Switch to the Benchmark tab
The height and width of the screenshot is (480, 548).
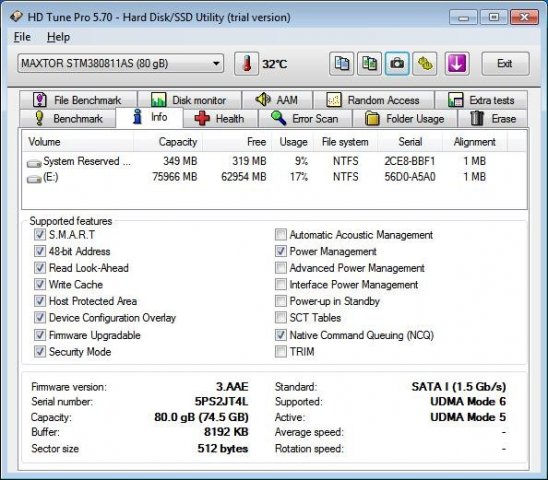[67, 119]
